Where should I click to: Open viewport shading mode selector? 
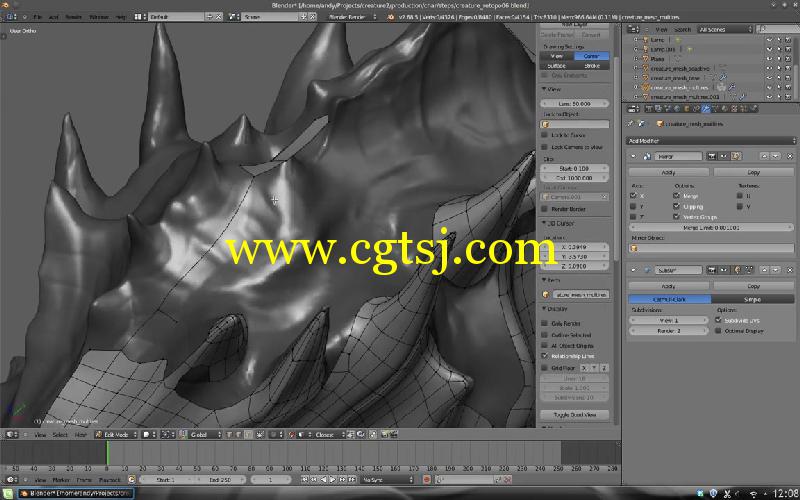(148, 435)
